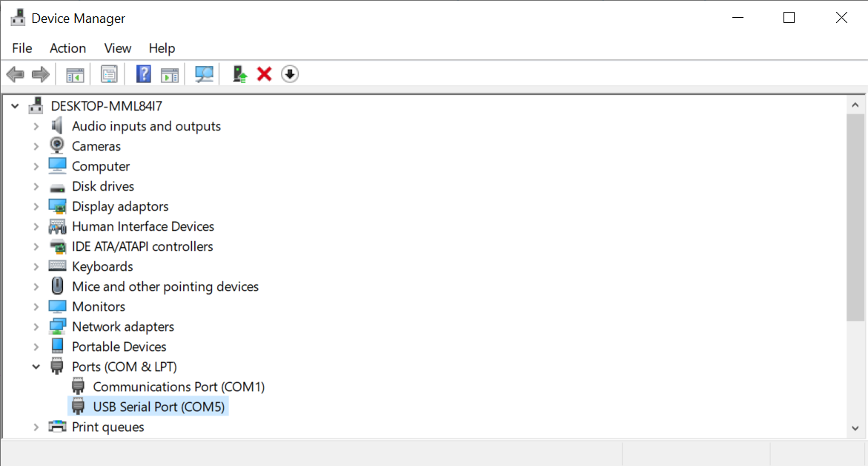Click the Disk drives icon

57,187
